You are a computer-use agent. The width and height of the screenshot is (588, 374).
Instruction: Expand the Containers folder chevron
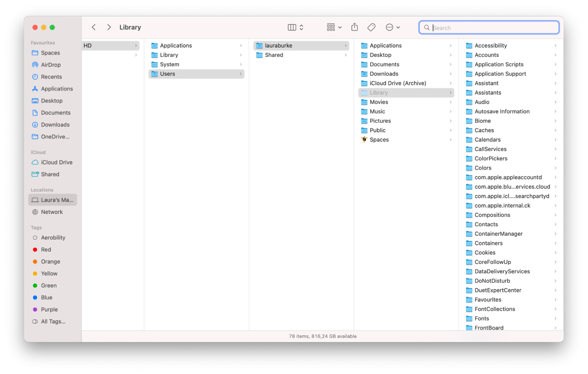point(555,243)
